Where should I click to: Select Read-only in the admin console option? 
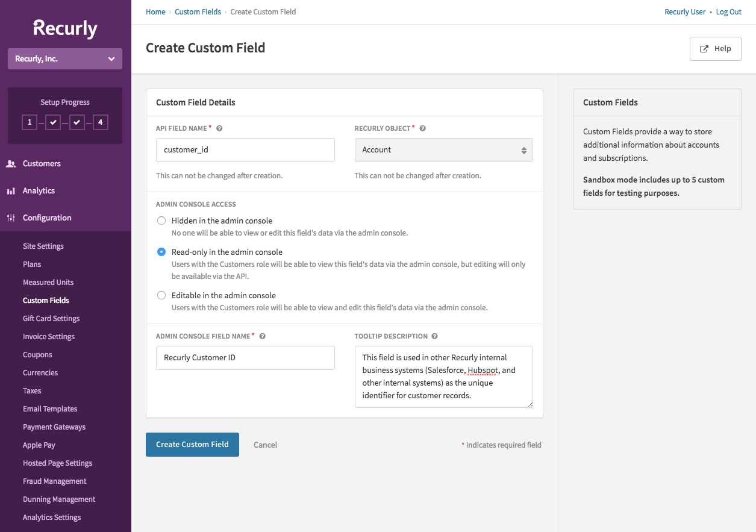[x=161, y=251]
